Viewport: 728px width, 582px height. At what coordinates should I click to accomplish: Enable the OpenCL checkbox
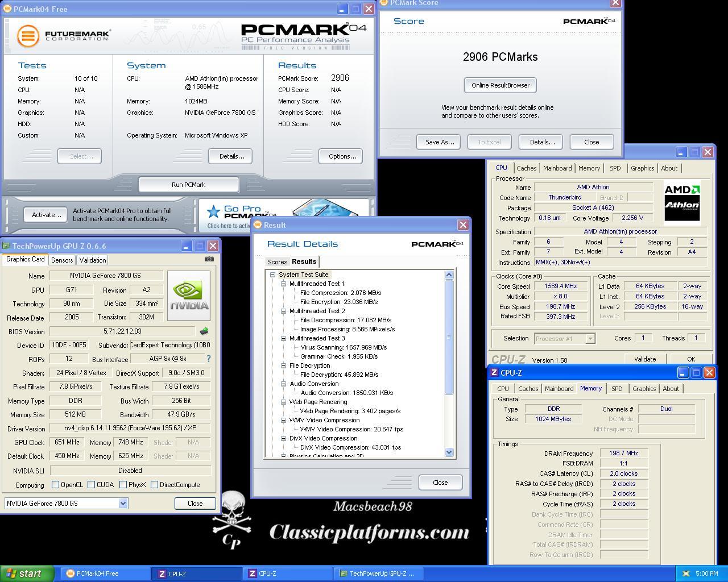click(55, 485)
